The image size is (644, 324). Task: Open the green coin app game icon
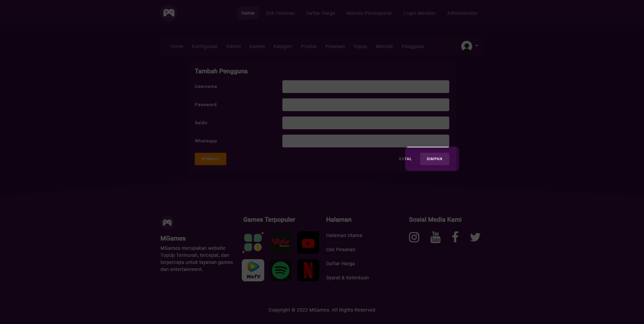(253, 242)
